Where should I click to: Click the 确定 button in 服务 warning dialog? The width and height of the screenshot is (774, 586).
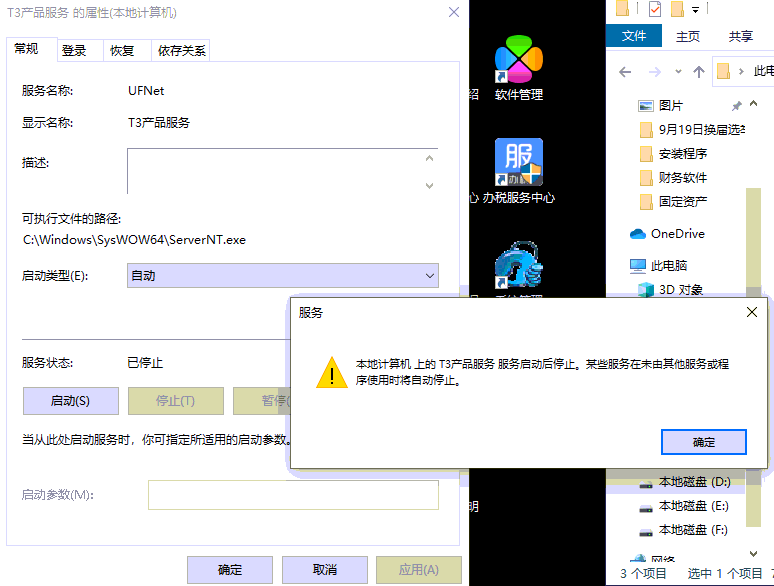pyautogui.click(x=703, y=442)
